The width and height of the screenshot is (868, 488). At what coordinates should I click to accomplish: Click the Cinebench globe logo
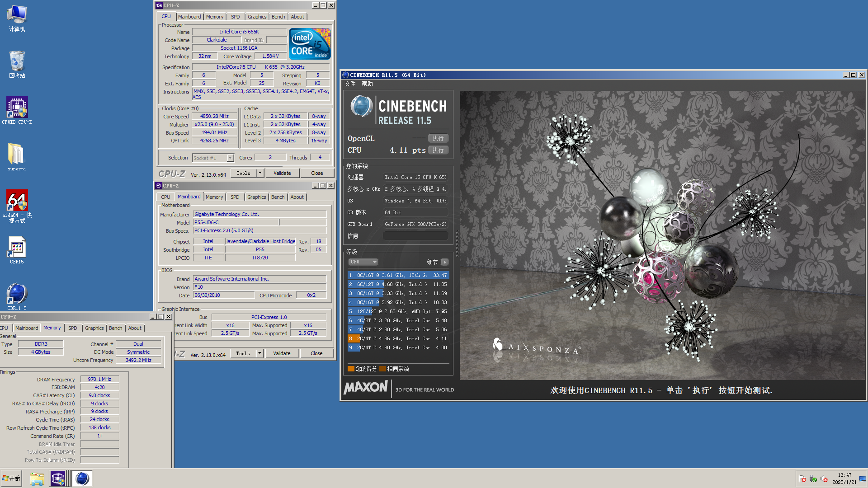pos(361,107)
